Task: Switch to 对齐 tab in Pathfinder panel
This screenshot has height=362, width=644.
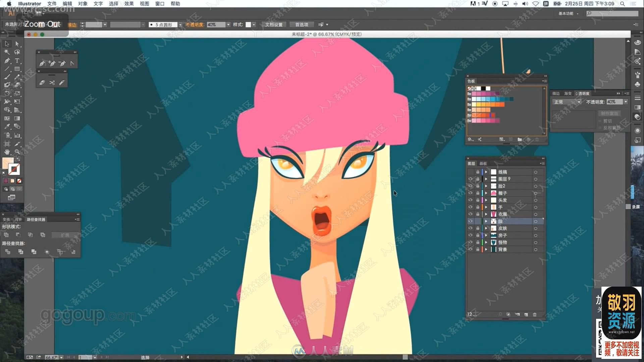Action: pyautogui.click(x=18, y=220)
